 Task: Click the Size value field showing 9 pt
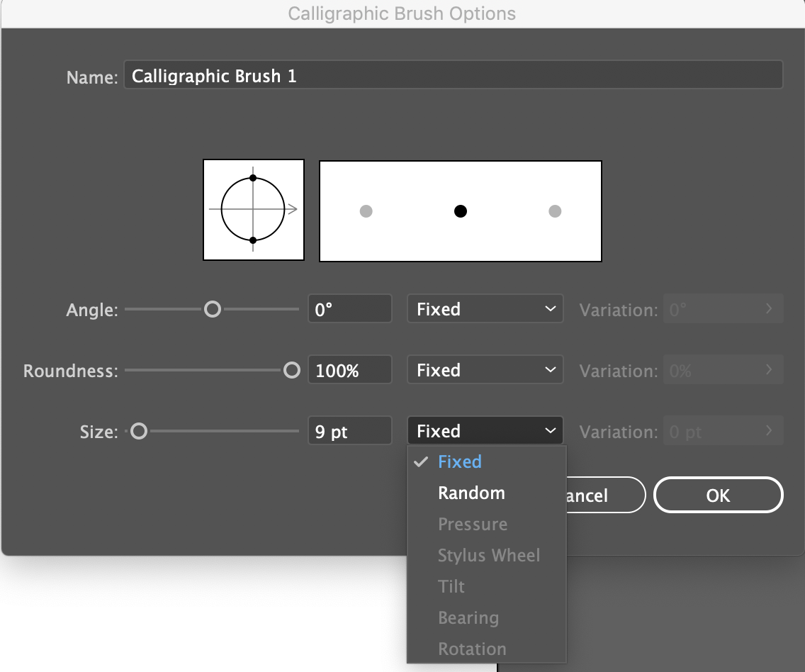point(349,431)
